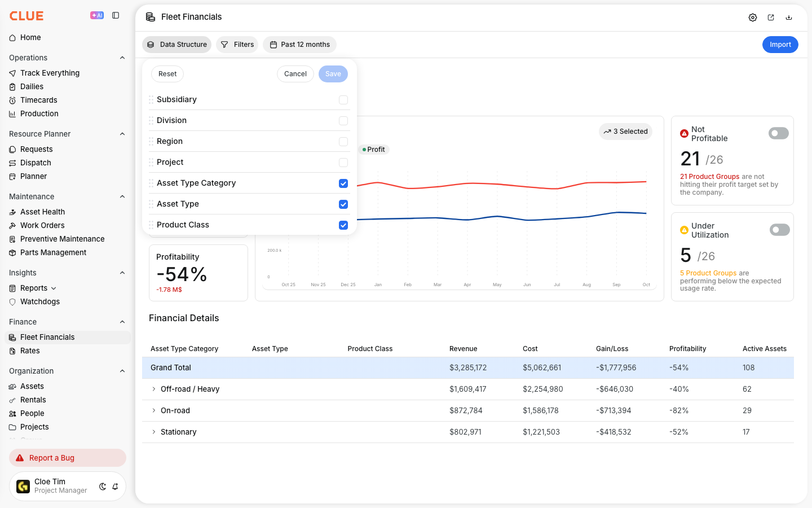Image resolution: width=812 pixels, height=508 pixels.
Task: Open notifications bell icon
Action: pyautogui.click(x=115, y=487)
